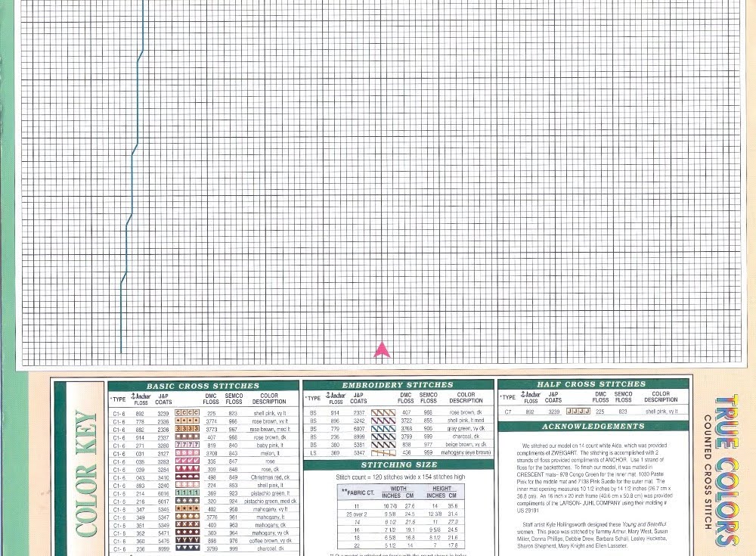
Task: Click the rose brown '3333' symbol swatch
Action: click(x=187, y=429)
